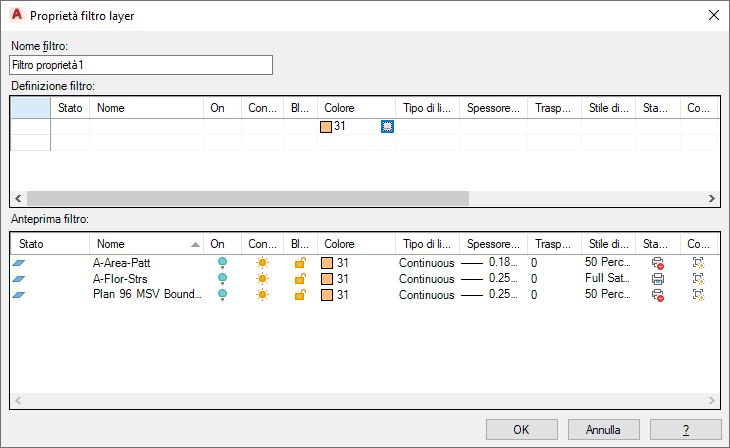Toggle the freeze sun icon for A-Flor-Strs
This screenshot has height=448, width=730.
pos(263,279)
